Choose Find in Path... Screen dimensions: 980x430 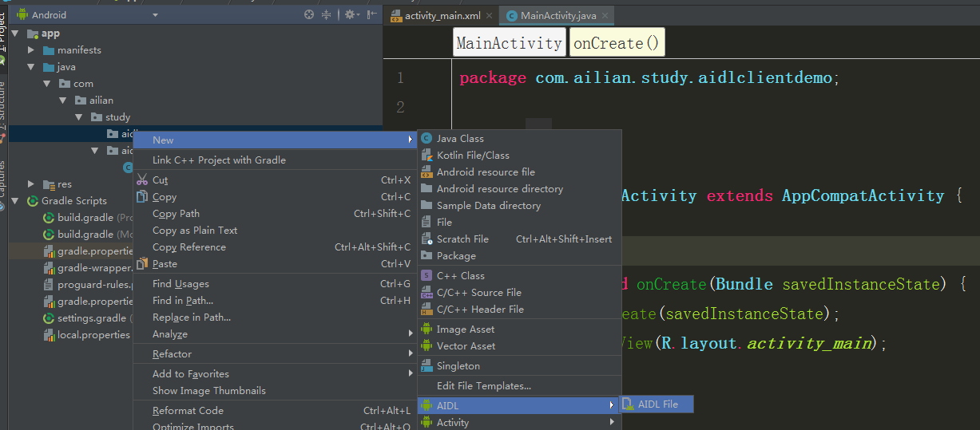(276, 301)
